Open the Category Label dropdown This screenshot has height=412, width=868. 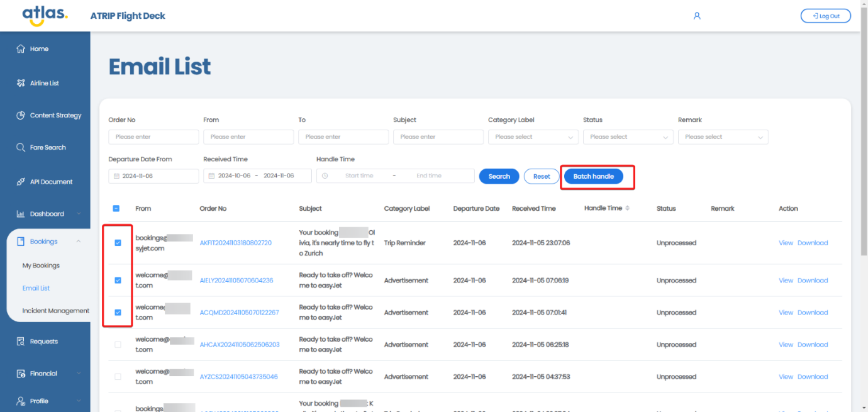[533, 137]
